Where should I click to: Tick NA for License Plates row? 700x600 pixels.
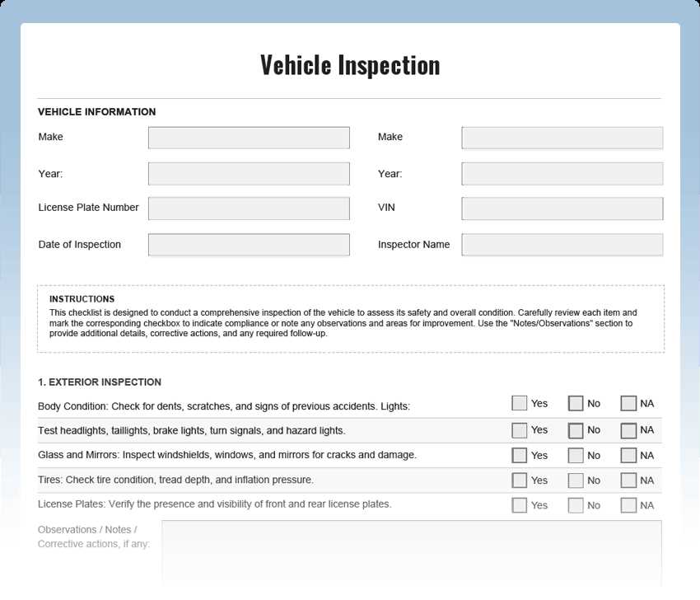pyautogui.click(x=628, y=505)
